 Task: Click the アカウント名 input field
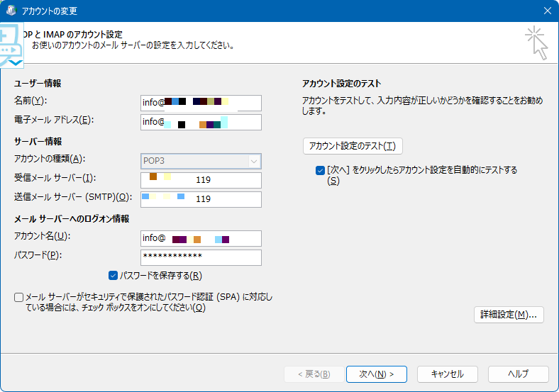(201, 238)
